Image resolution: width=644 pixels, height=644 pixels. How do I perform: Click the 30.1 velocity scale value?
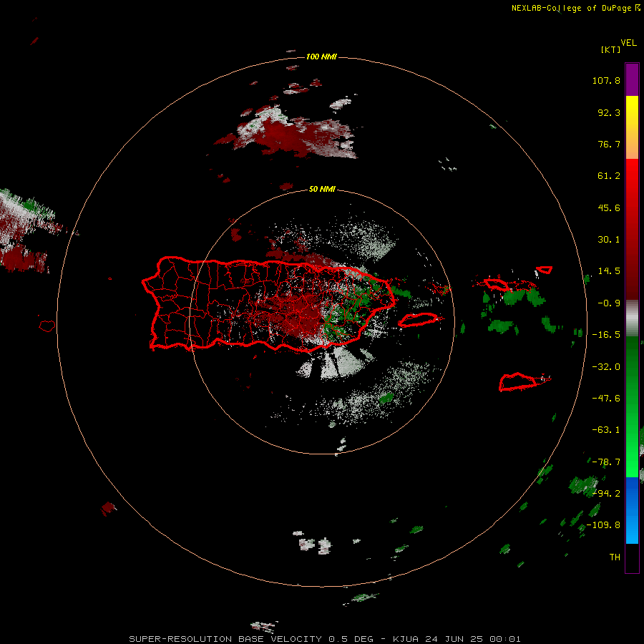click(609, 240)
